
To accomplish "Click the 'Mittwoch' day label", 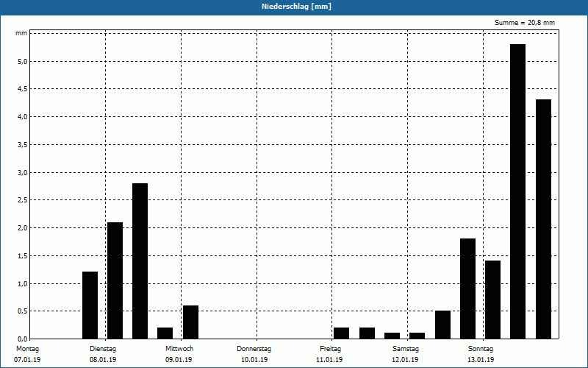I will coord(179,349).
